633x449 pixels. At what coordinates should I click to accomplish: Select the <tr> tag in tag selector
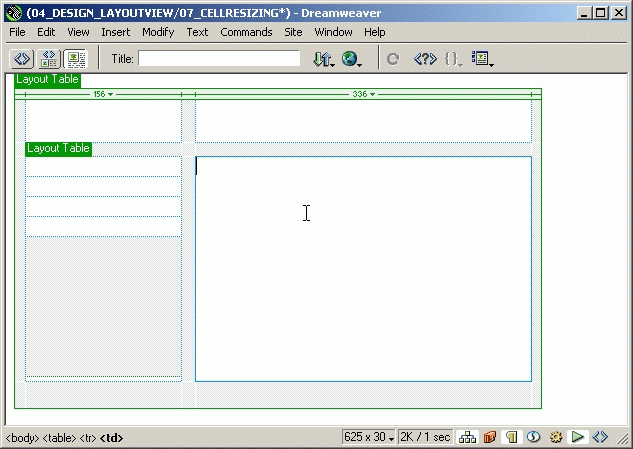point(88,438)
